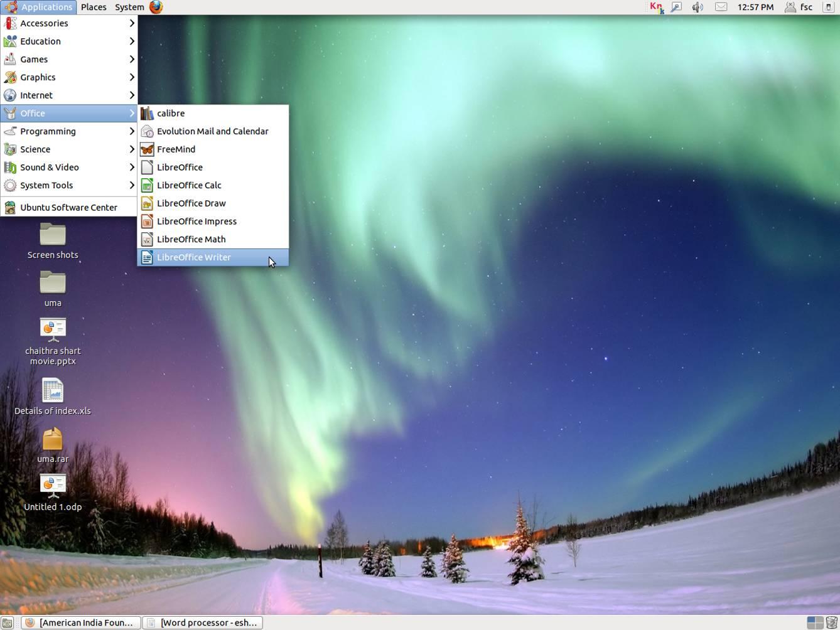Start LibreOffice Impress from the menu
Screen dimensions: 840x630
pos(196,221)
